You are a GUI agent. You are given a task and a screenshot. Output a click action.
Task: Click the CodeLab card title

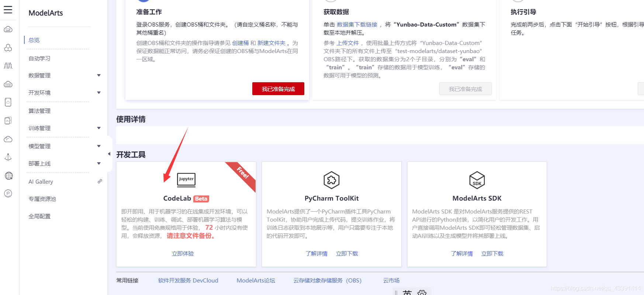(x=177, y=198)
